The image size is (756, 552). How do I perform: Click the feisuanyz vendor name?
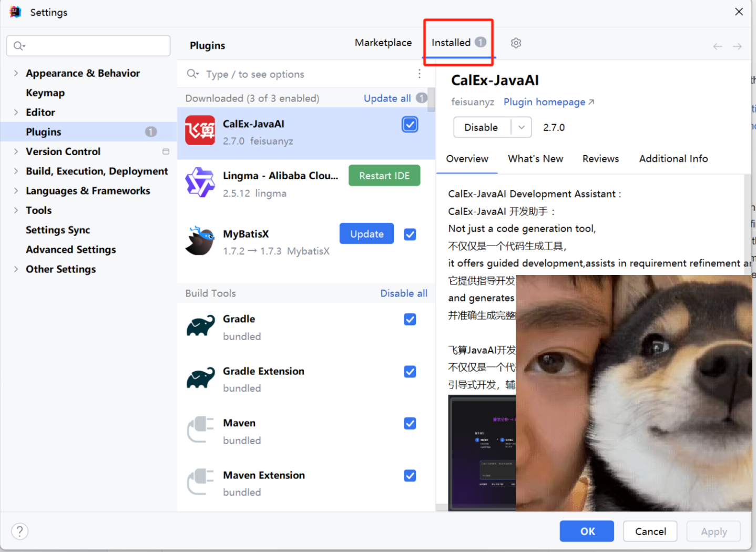(473, 102)
